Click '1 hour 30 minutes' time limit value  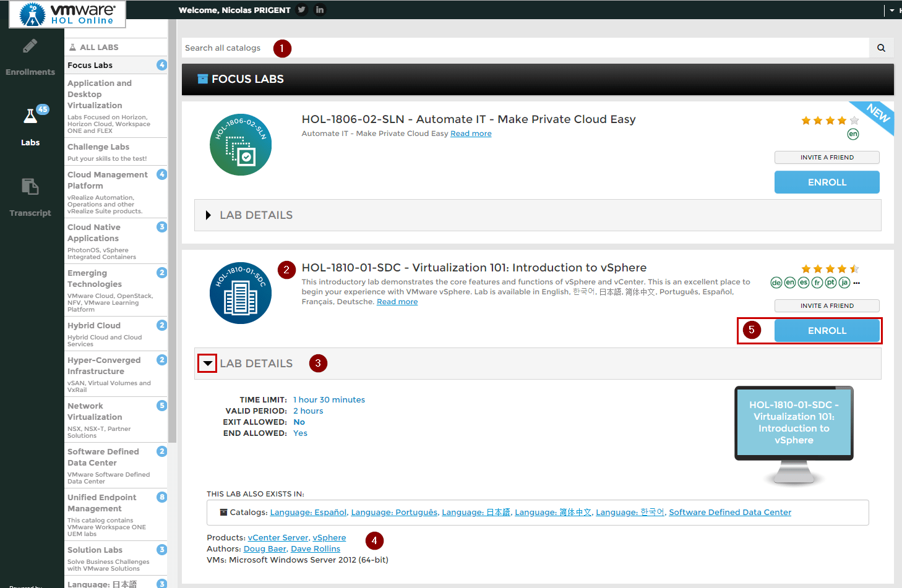pyautogui.click(x=329, y=400)
